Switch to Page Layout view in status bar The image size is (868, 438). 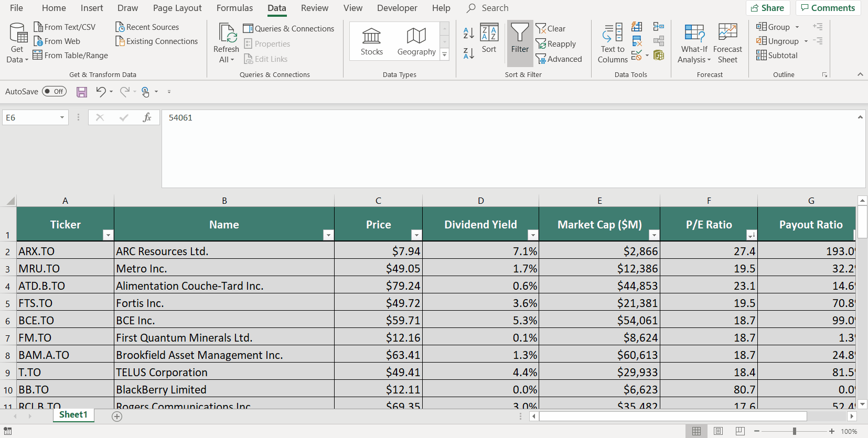click(x=718, y=431)
